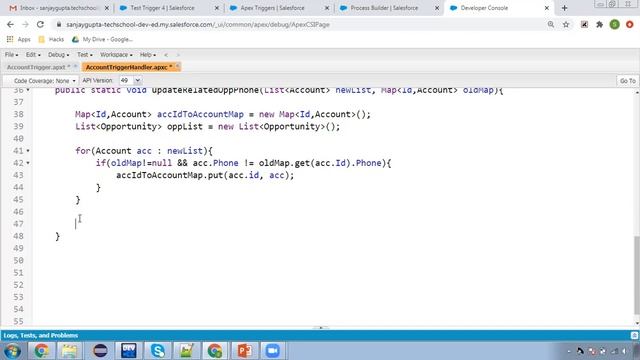Click line number 50 in the gutter

(x=18, y=260)
